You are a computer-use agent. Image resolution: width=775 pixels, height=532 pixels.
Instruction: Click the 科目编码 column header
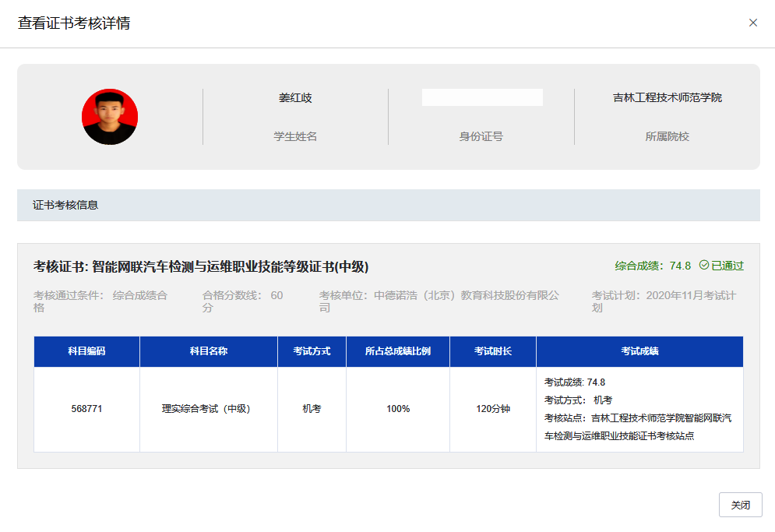[x=86, y=351]
